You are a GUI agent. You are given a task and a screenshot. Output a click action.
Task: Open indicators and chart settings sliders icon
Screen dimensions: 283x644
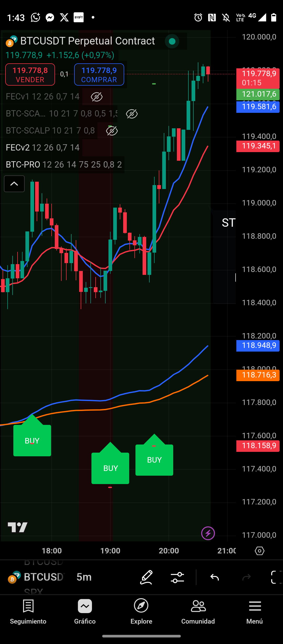pos(177,577)
